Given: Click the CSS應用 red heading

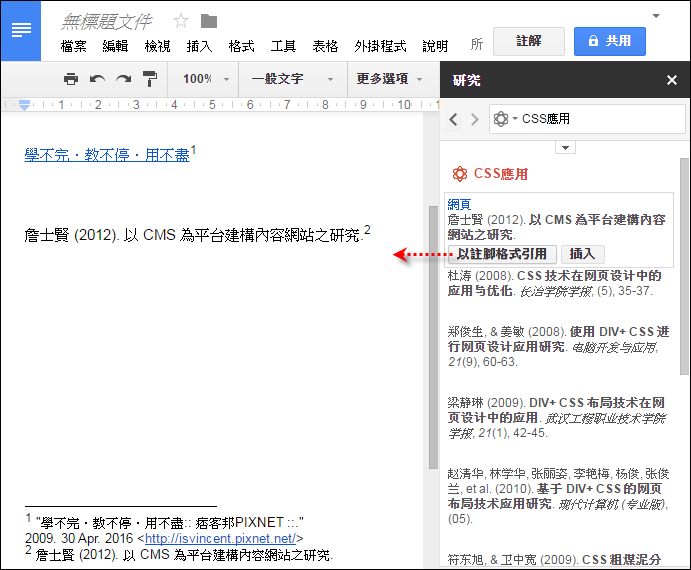Looking at the screenshot, I should tap(501, 174).
